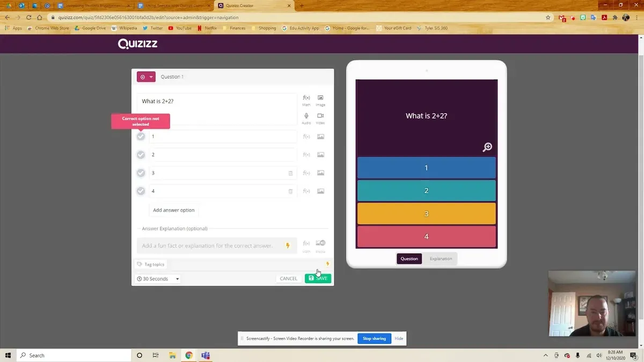Image resolution: width=644 pixels, height=362 pixels.
Task: Add Audio to the question
Action: (306, 119)
